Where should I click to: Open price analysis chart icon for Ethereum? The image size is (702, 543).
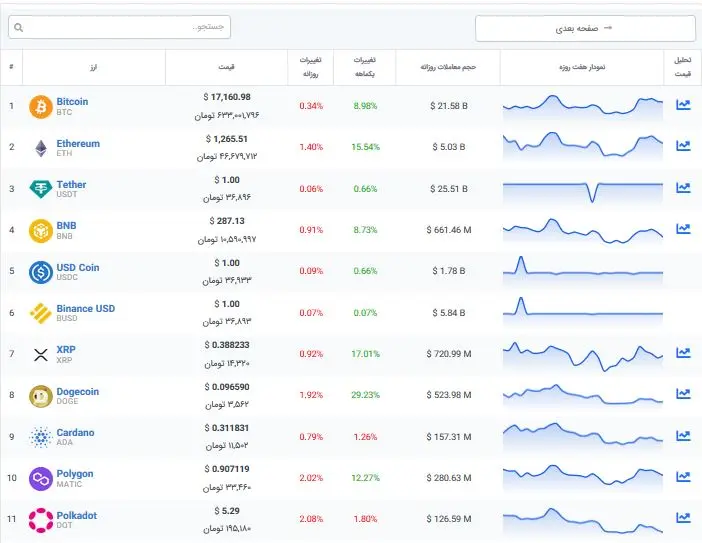pos(683,145)
